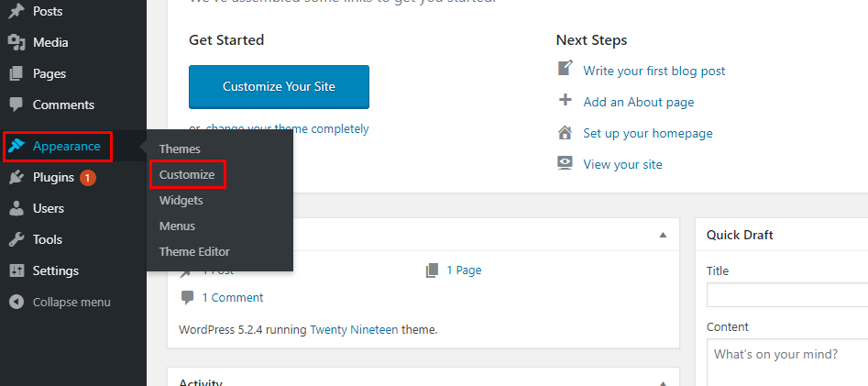Select the Comments speech bubble icon
Image resolution: width=868 pixels, height=386 pixels.
(16, 105)
